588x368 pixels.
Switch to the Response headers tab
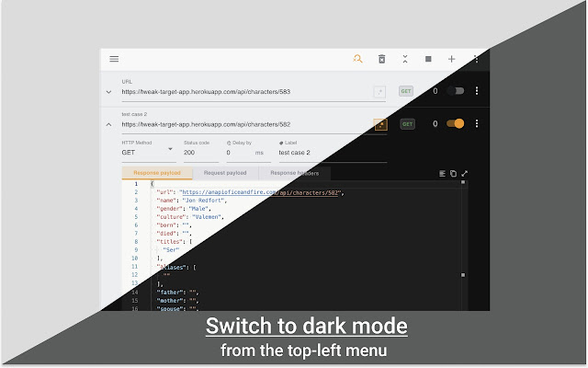(295, 173)
